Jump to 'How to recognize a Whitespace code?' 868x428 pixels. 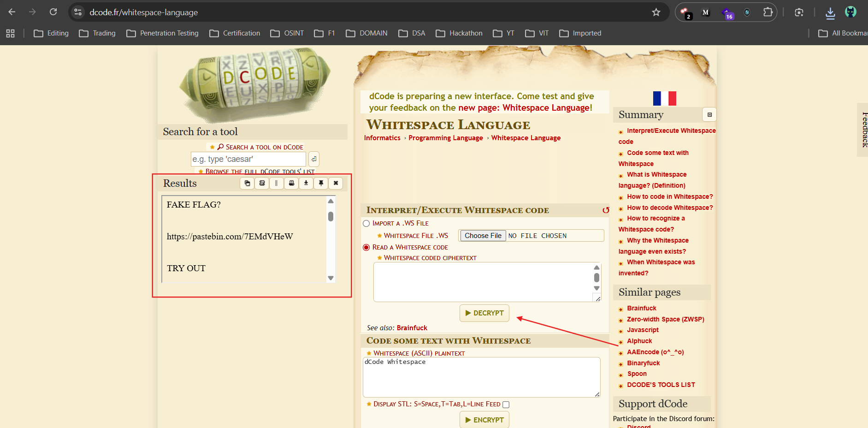[652, 224]
